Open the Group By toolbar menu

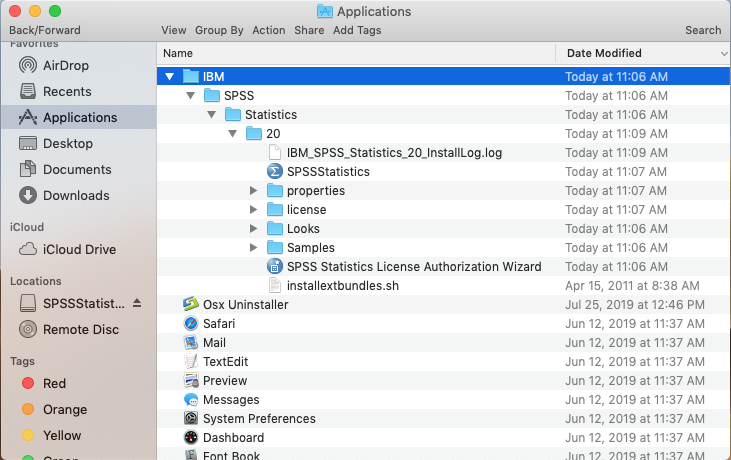218,30
